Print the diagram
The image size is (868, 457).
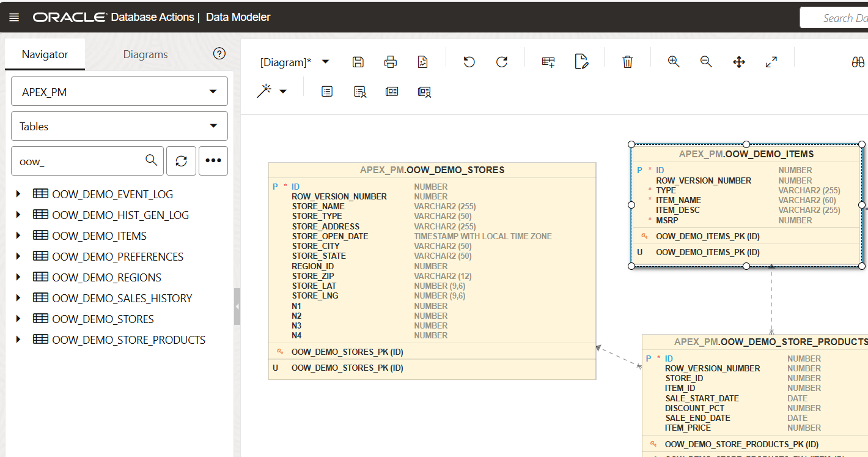click(391, 62)
